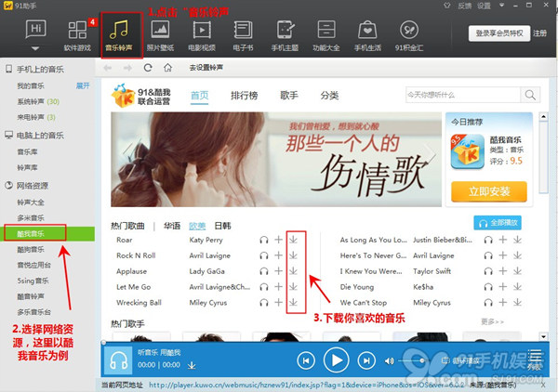
Task: Select 多米音乐 in sidebar
Action: [31, 218]
